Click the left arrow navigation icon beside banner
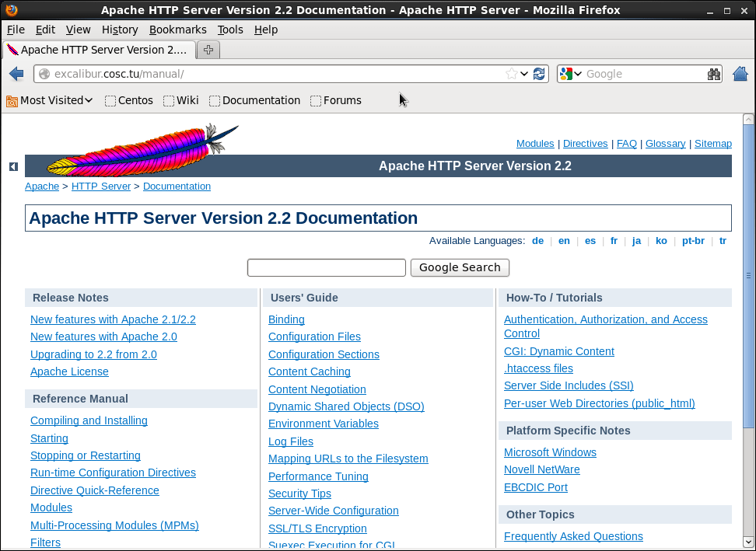 pyautogui.click(x=13, y=166)
